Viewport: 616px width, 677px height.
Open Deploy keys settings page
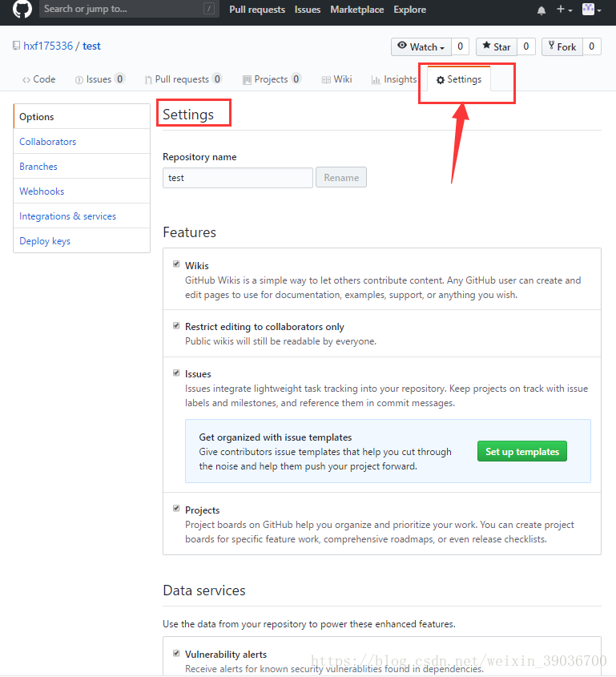pos(82,241)
